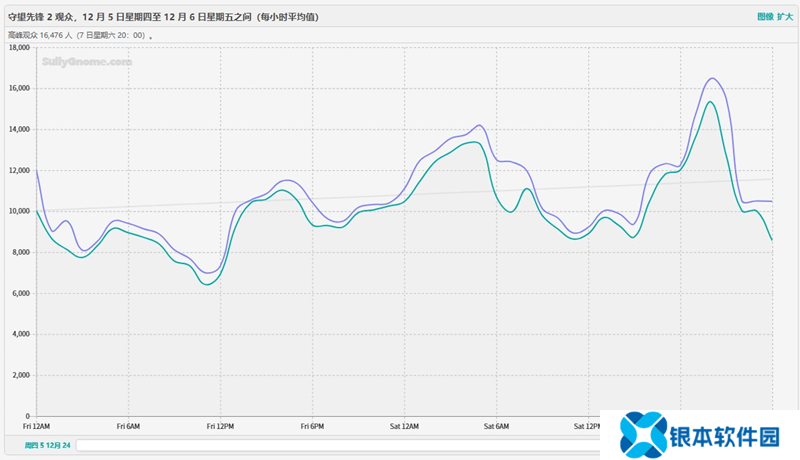The width and height of the screenshot is (800, 460).
Task: Click the Fri 12AM x-axis label
Action: coord(35,426)
